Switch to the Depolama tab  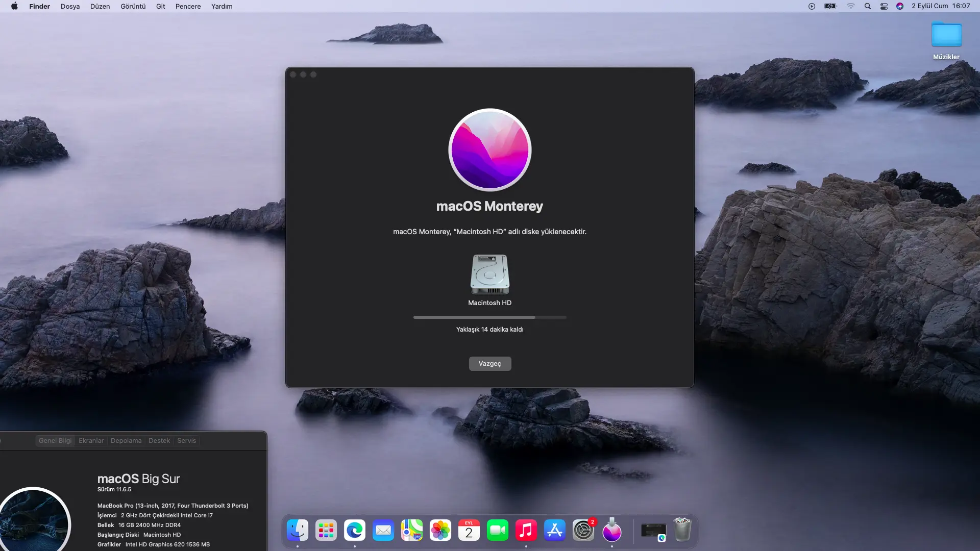click(x=126, y=441)
